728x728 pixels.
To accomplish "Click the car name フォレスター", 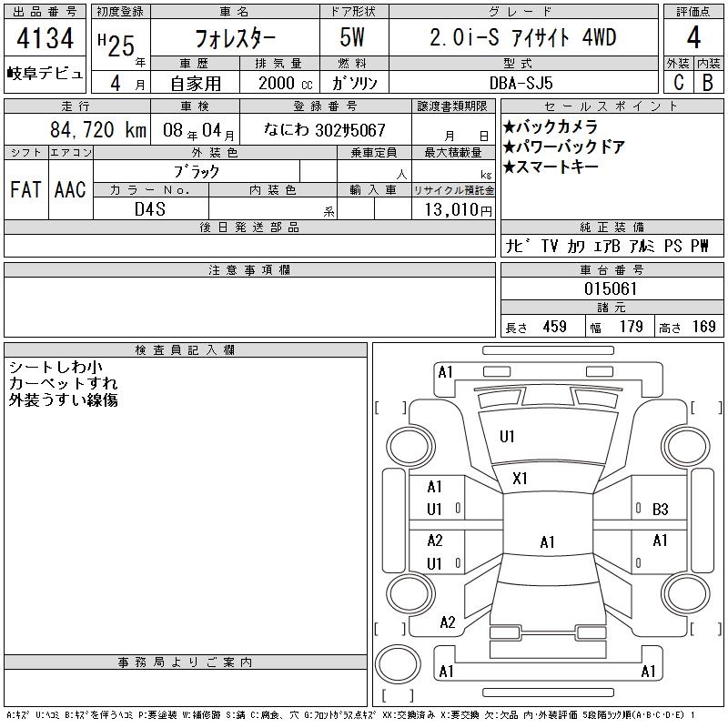I will pos(235,38).
